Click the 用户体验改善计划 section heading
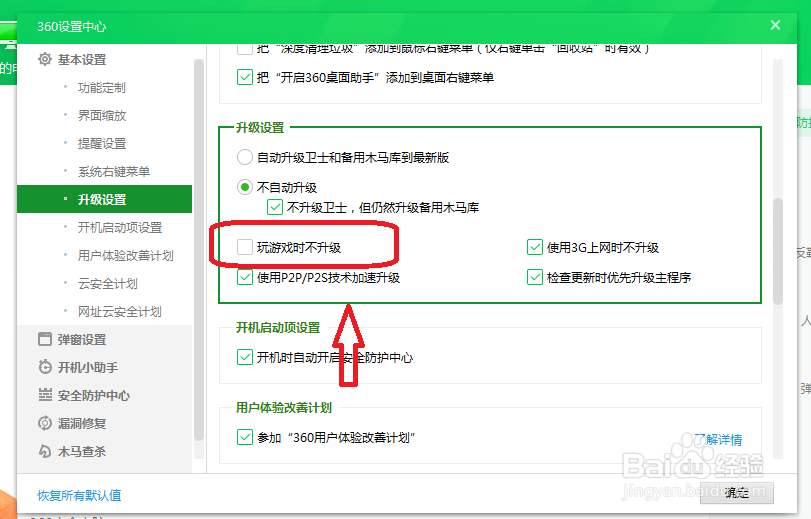Viewport: 811px width, 519px height. pos(284,408)
